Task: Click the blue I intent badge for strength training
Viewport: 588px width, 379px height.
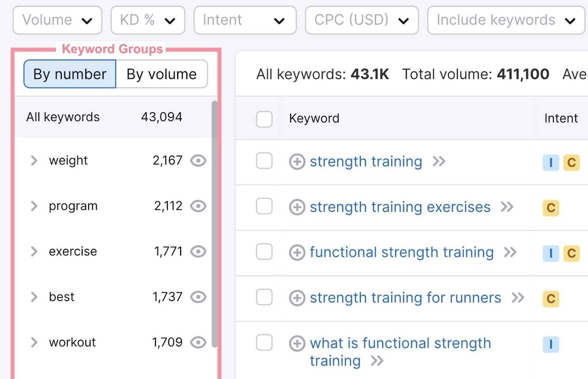Action: (x=550, y=163)
